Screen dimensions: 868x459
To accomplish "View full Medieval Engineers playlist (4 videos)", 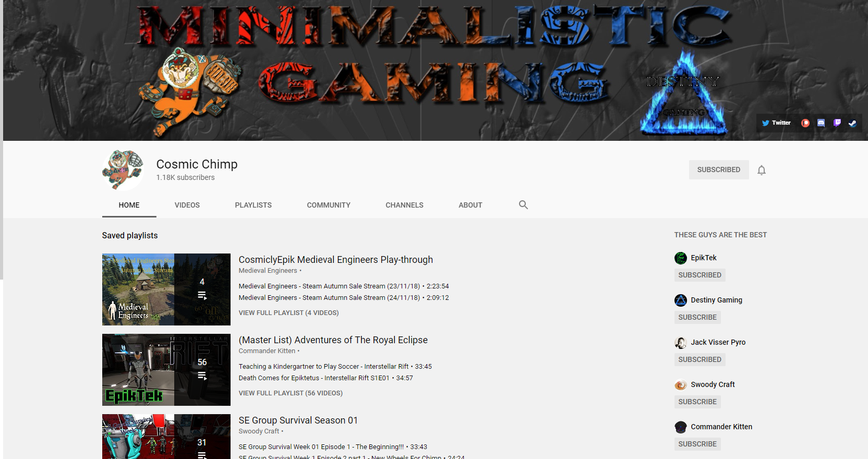I will [x=288, y=313].
